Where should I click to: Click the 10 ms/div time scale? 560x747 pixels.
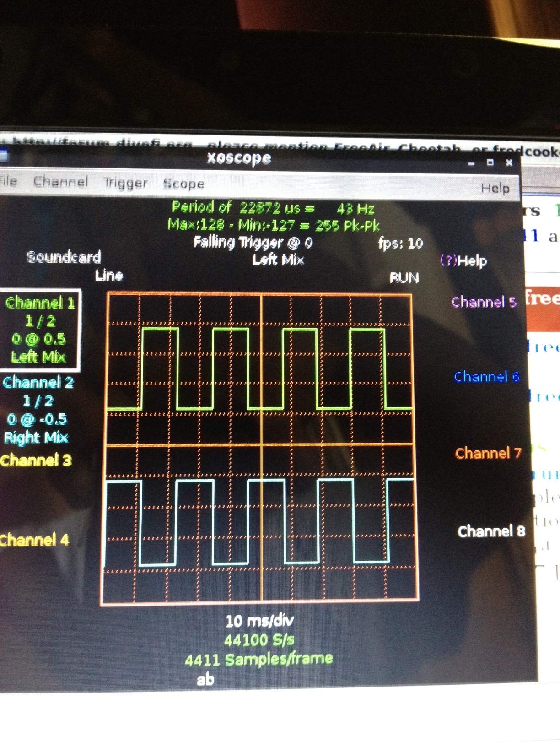click(259, 621)
